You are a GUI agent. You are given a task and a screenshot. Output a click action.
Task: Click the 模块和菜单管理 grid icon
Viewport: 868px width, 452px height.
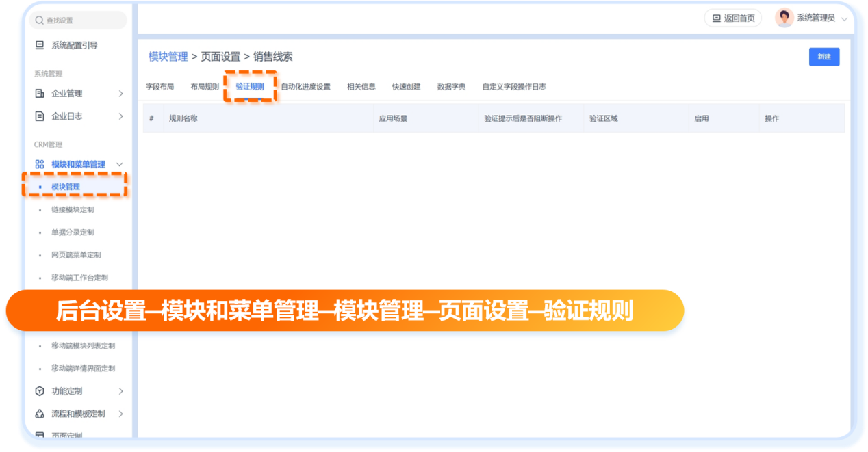coord(40,164)
